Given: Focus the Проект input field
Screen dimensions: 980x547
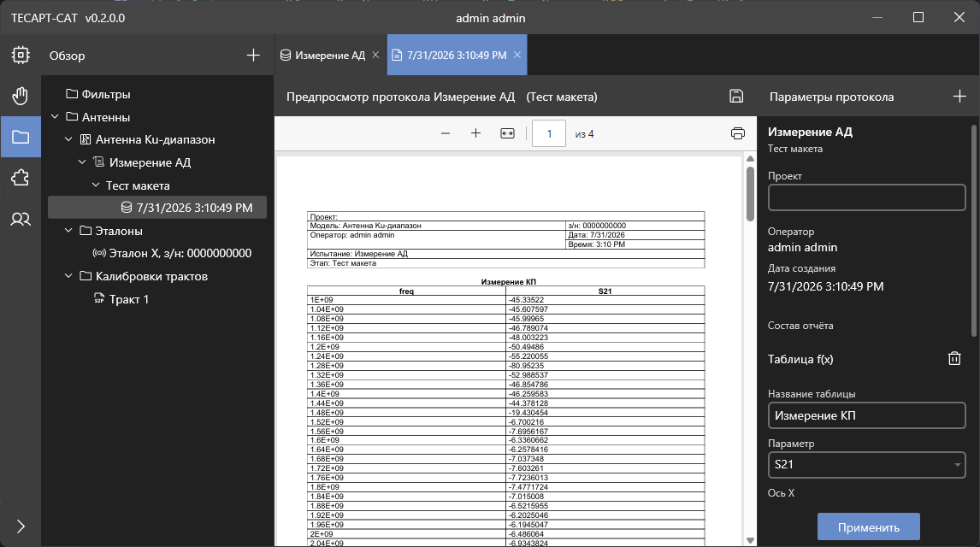Looking at the screenshot, I should tap(866, 198).
